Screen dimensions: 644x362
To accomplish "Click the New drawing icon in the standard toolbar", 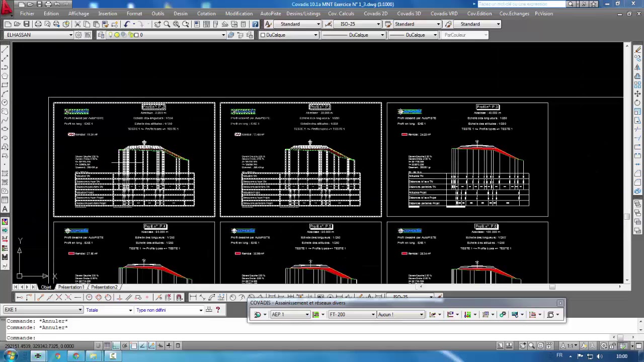I will pos(8,24).
